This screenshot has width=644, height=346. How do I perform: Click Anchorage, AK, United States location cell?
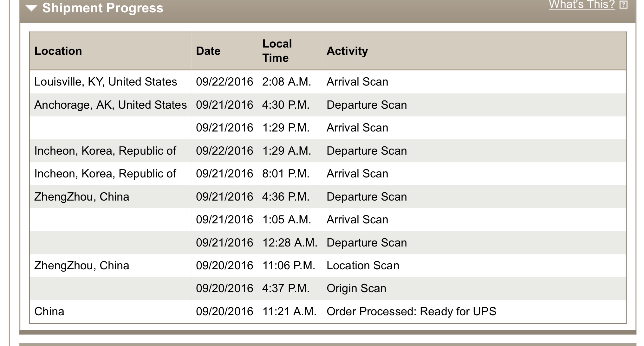(110, 105)
